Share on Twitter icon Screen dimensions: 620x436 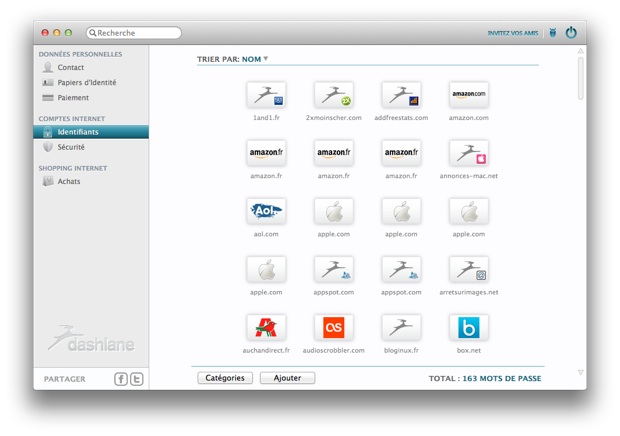pos(137,379)
